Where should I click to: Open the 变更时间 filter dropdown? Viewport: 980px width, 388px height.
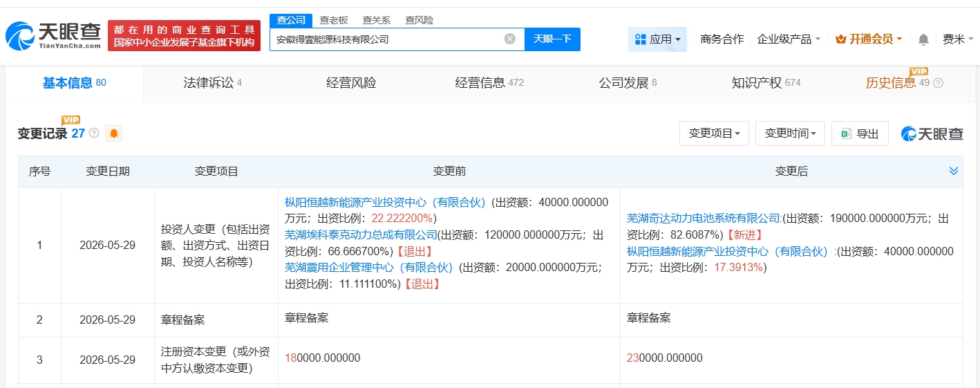pos(790,133)
